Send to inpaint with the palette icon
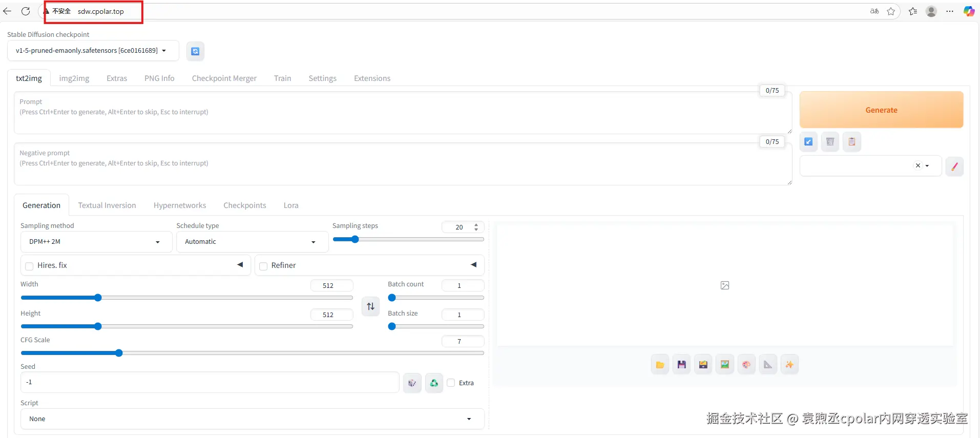 pyautogui.click(x=746, y=365)
